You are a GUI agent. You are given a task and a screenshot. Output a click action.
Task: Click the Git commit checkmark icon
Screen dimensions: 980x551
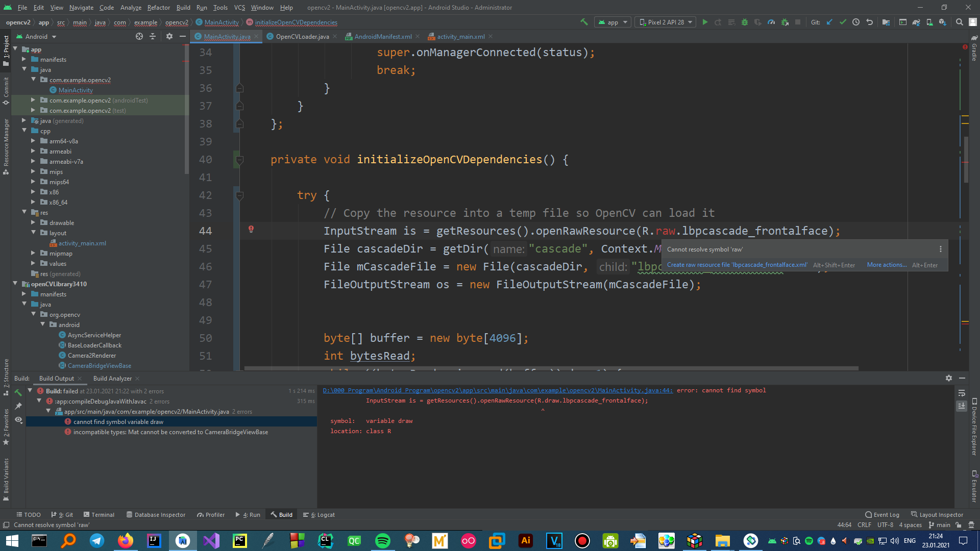point(843,22)
